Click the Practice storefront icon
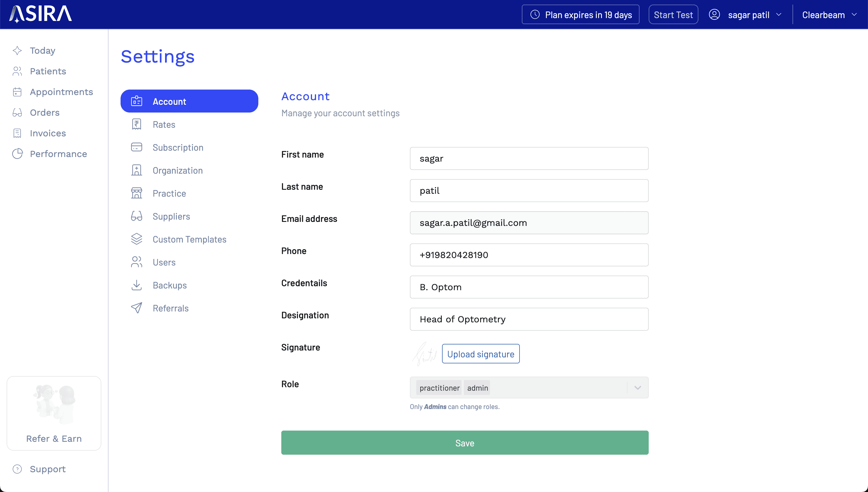868x492 pixels. 137,193
